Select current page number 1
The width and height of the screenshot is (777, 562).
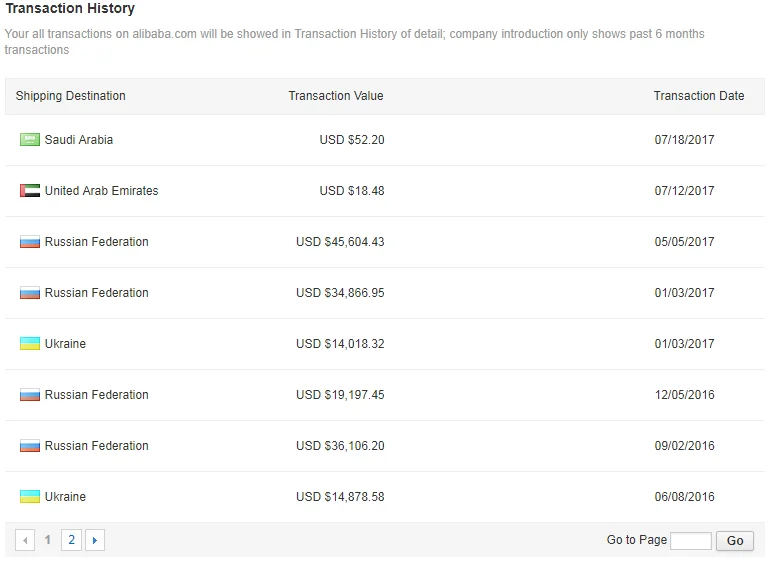click(x=48, y=541)
